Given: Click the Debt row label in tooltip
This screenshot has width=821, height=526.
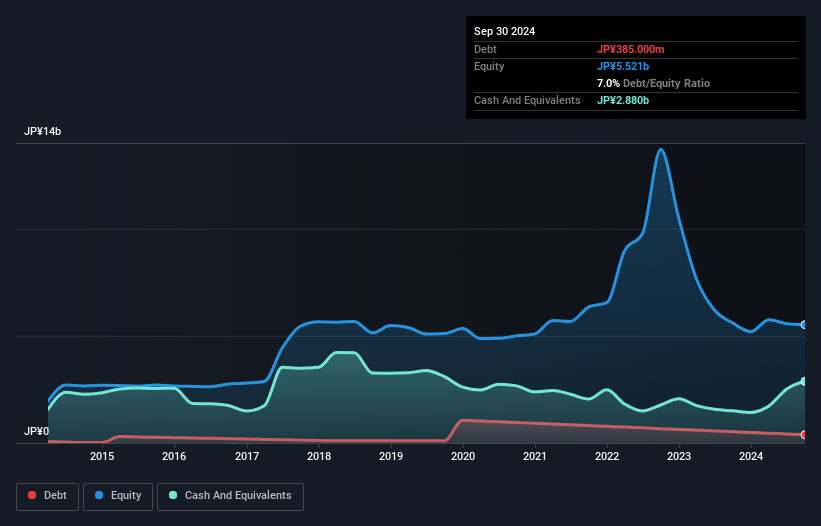Looking at the screenshot, I should 485,49.
